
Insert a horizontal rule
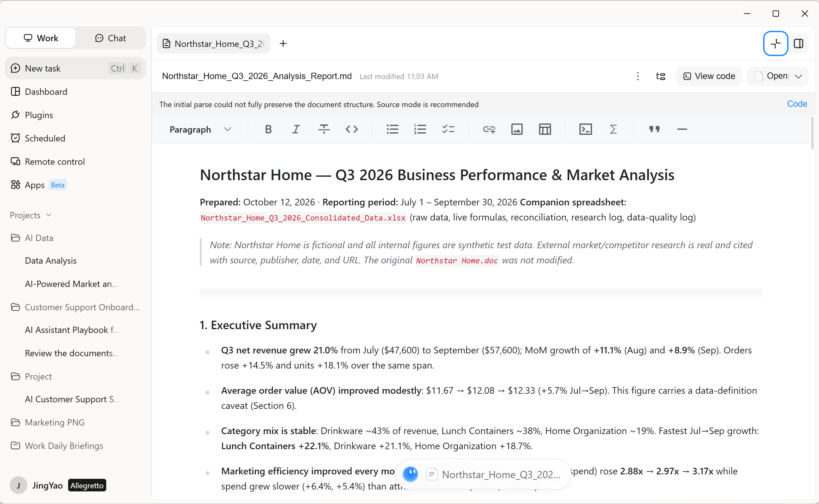pyautogui.click(x=682, y=129)
